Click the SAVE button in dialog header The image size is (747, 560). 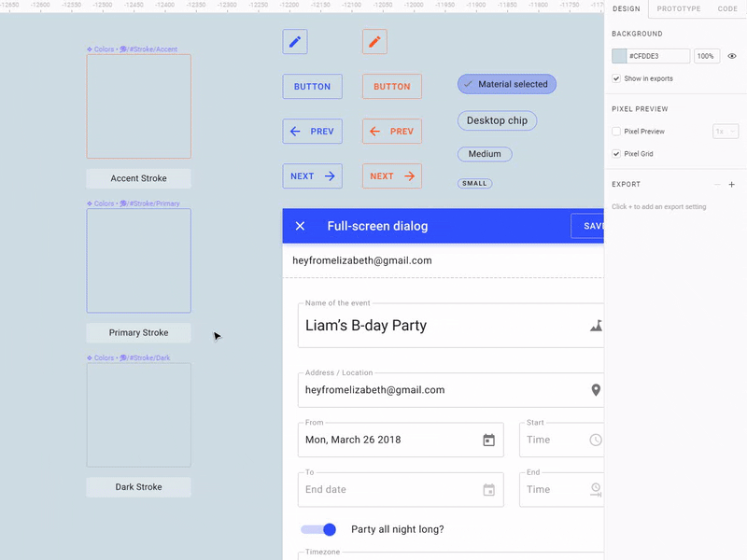(587, 226)
